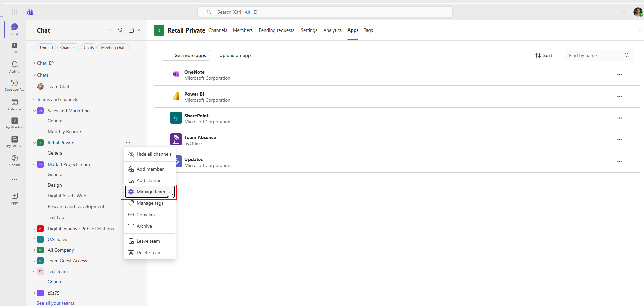
Task: Open Copilot from the sidebar
Action: tap(14, 161)
